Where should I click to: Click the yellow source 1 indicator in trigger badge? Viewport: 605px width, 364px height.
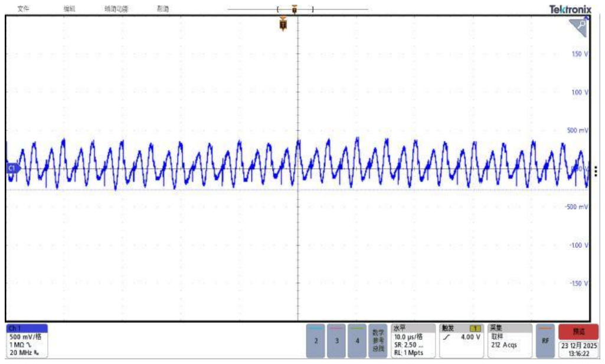click(x=475, y=328)
